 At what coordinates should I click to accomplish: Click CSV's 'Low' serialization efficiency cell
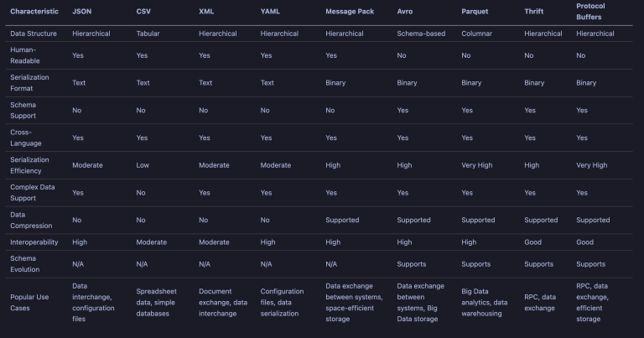[143, 165]
